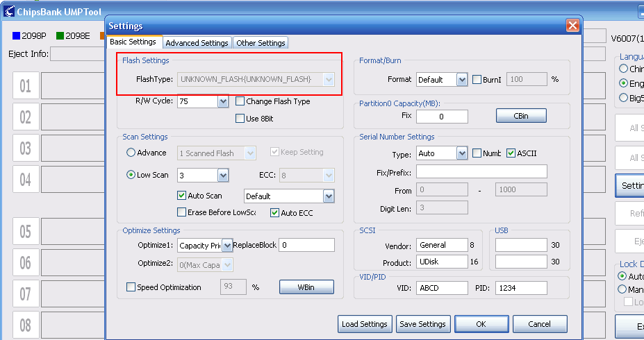Open the Serial Number Type dropdown

tap(462, 153)
